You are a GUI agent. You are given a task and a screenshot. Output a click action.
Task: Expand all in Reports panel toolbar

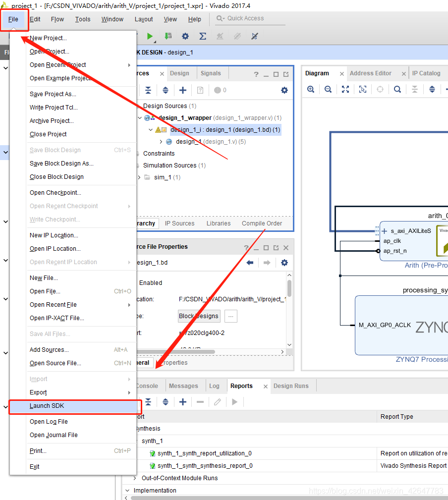coord(166,402)
